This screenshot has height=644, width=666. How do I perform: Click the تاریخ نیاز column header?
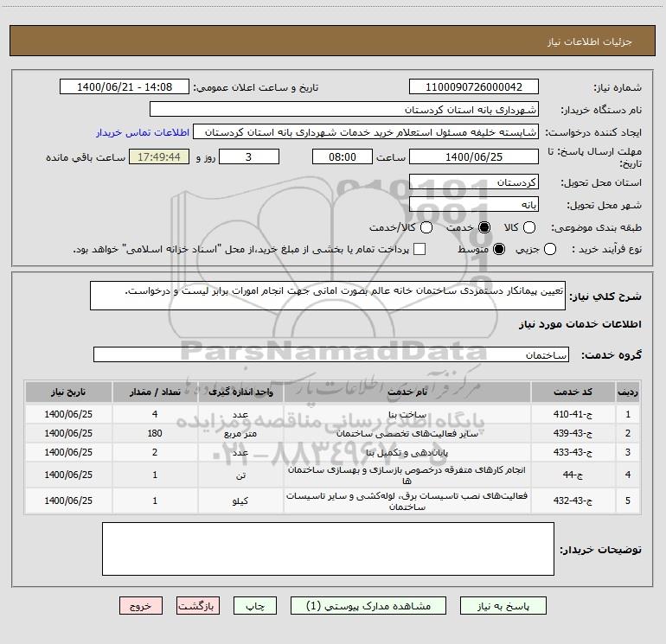click(x=68, y=392)
